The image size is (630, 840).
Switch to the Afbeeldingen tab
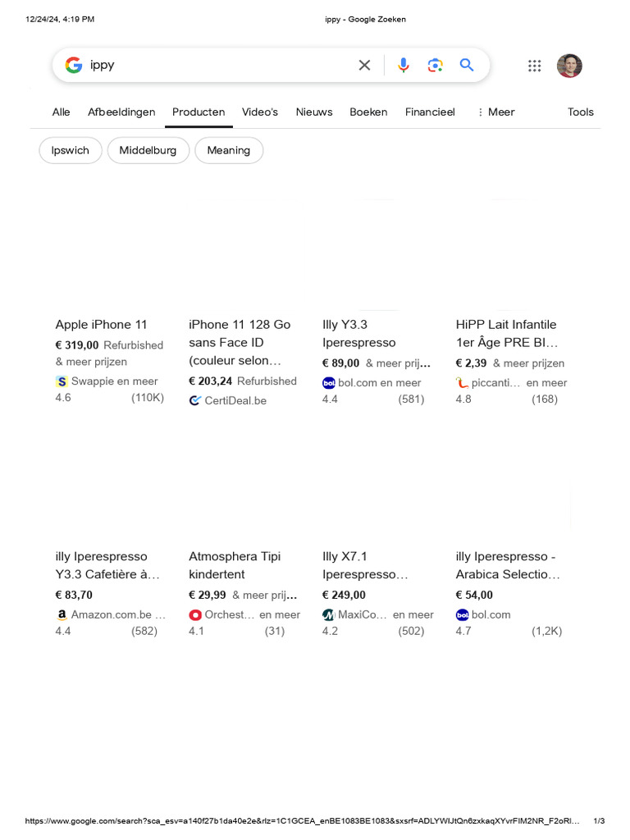(121, 112)
